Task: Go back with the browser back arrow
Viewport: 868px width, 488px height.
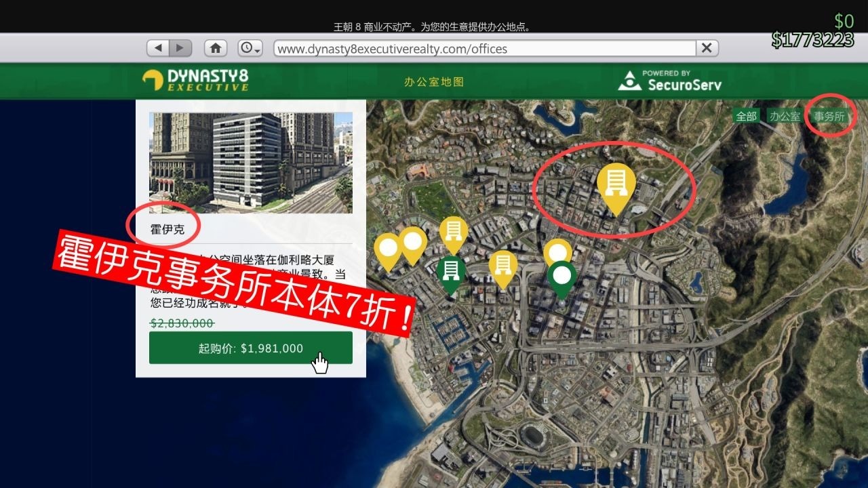Action: 158,48
